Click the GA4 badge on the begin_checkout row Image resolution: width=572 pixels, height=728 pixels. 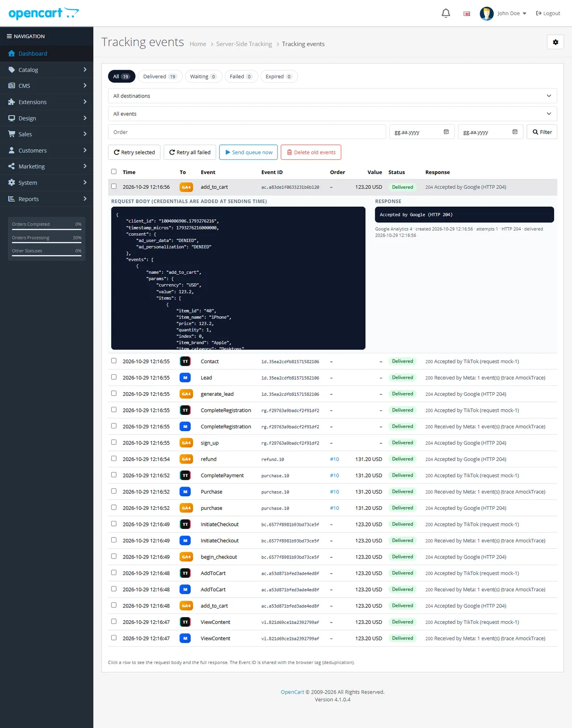click(186, 557)
